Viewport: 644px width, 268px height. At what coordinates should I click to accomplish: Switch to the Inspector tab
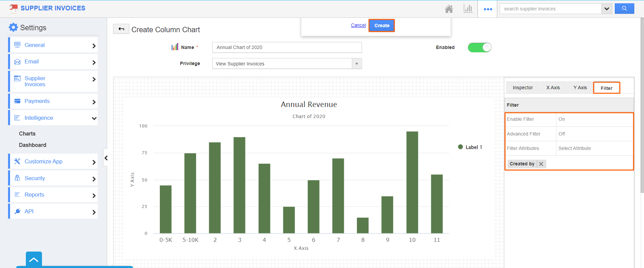[522, 88]
